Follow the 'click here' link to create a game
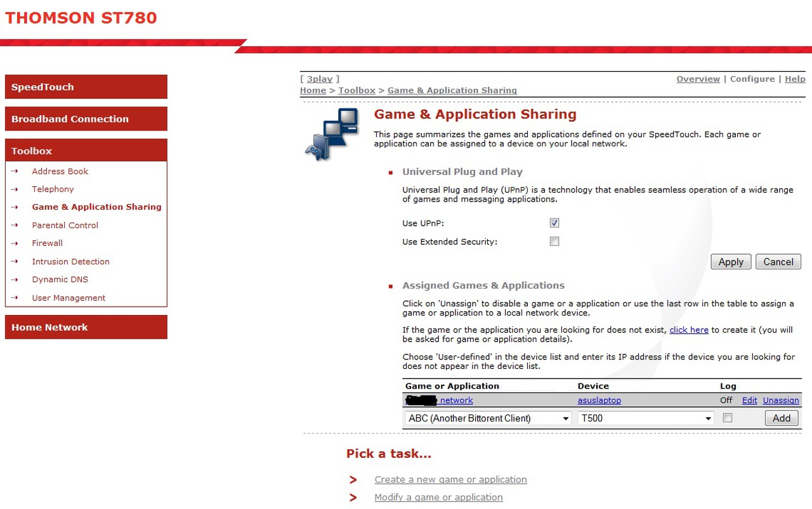Image resolution: width=812 pixels, height=509 pixels. [689, 330]
